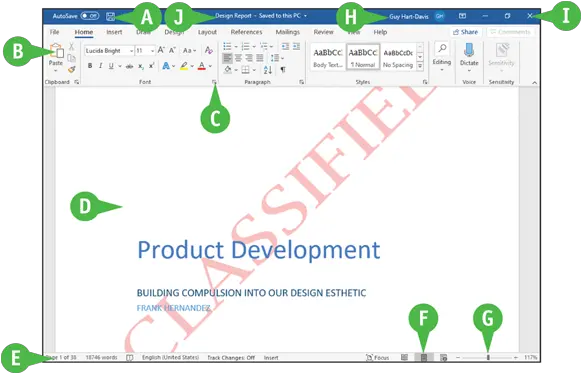Decrease font size with shrink font icon

tap(172, 50)
